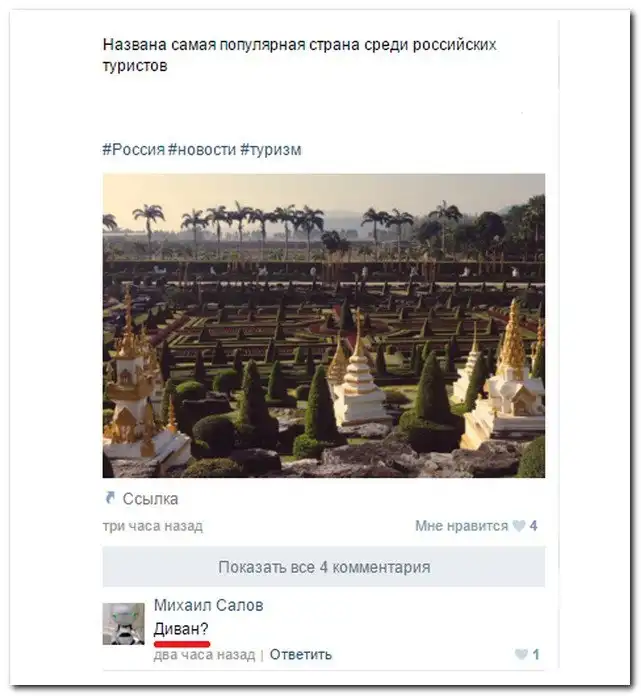The height and width of the screenshot is (696, 641).
Task: Open the #Россия hashtag
Action: [x=134, y=150]
